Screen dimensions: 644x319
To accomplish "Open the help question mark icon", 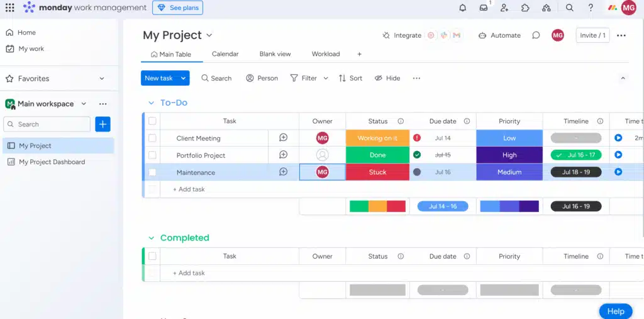I will coord(591,8).
